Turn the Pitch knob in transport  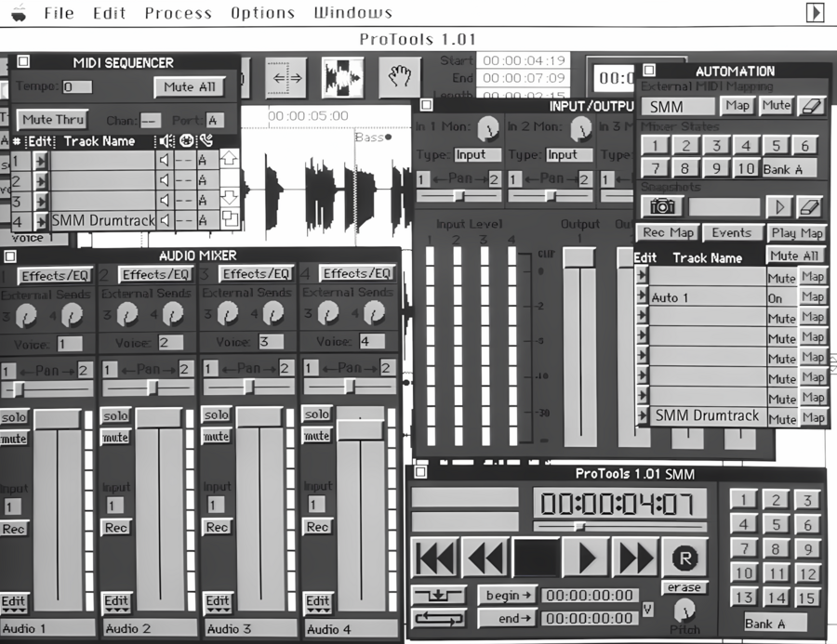[684, 609]
